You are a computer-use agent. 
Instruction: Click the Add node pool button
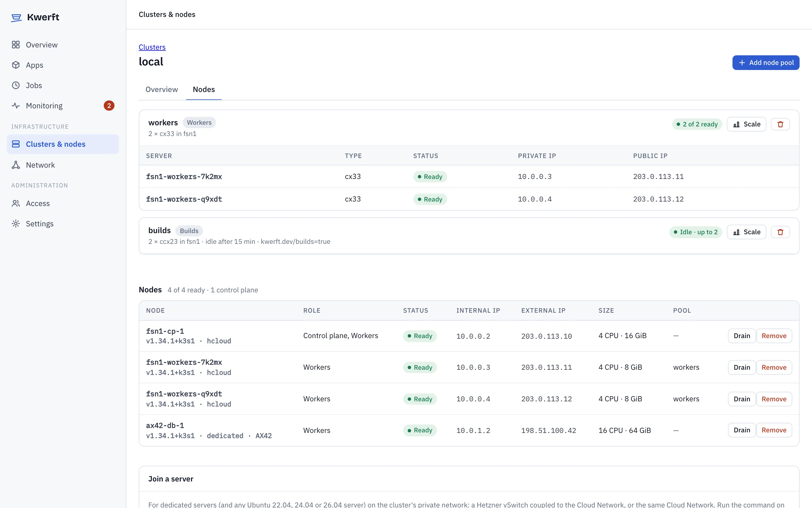coord(766,63)
